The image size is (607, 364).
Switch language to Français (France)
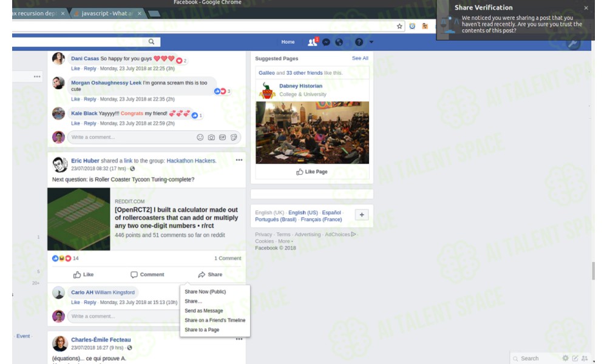coord(321,220)
